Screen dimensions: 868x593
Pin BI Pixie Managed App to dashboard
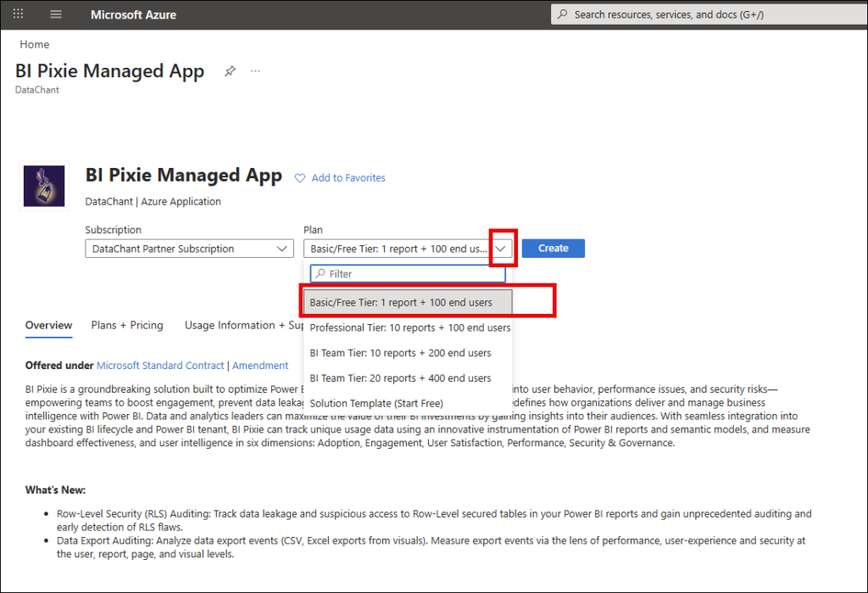(x=230, y=72)
